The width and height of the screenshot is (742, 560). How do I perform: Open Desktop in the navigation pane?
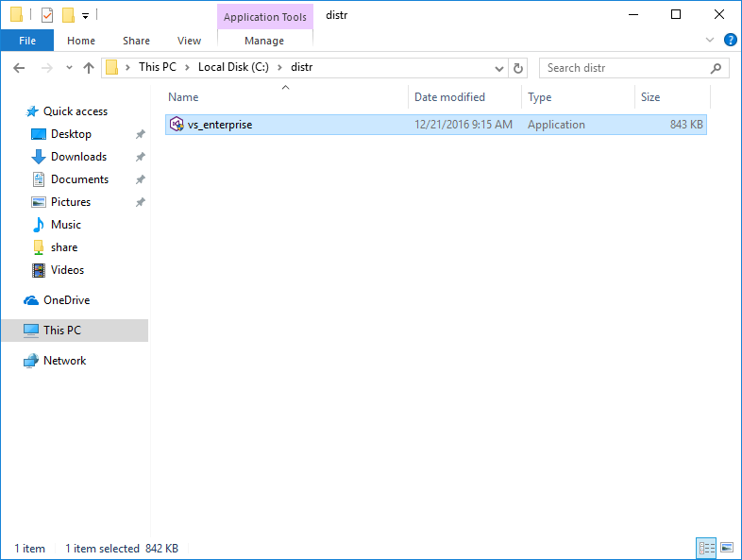(x=71, y=134)
